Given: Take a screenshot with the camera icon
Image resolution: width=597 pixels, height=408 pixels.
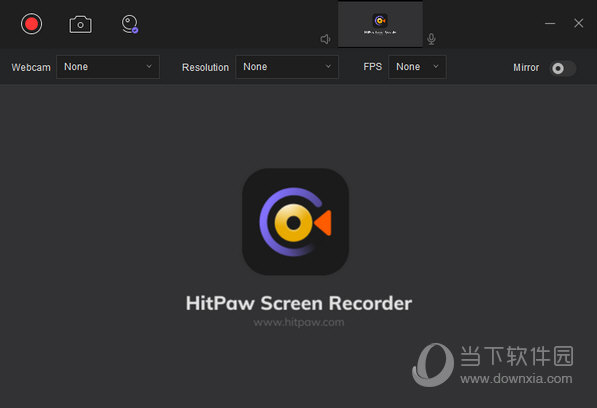Looking at the screenshot, I should click(x=80, y=24).
